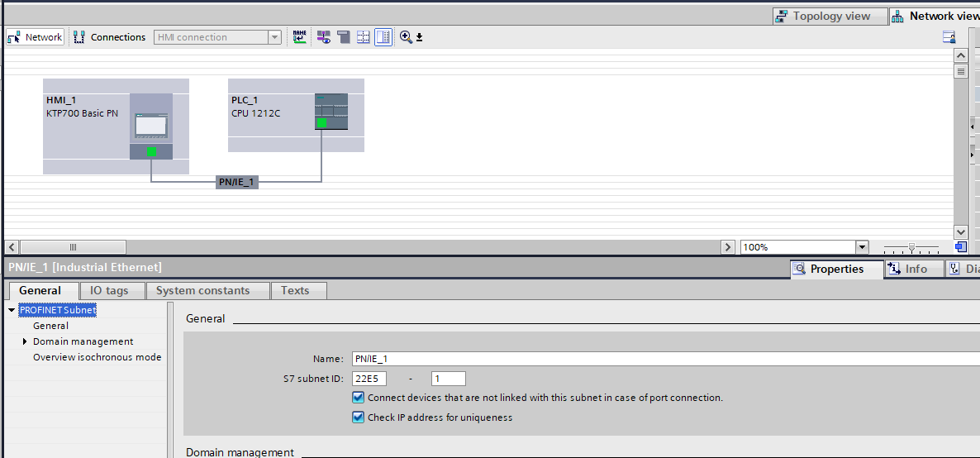Click vertical scrollbar down arrow
Viewport: 980px width, 458px height.
[x=961, y=231]
